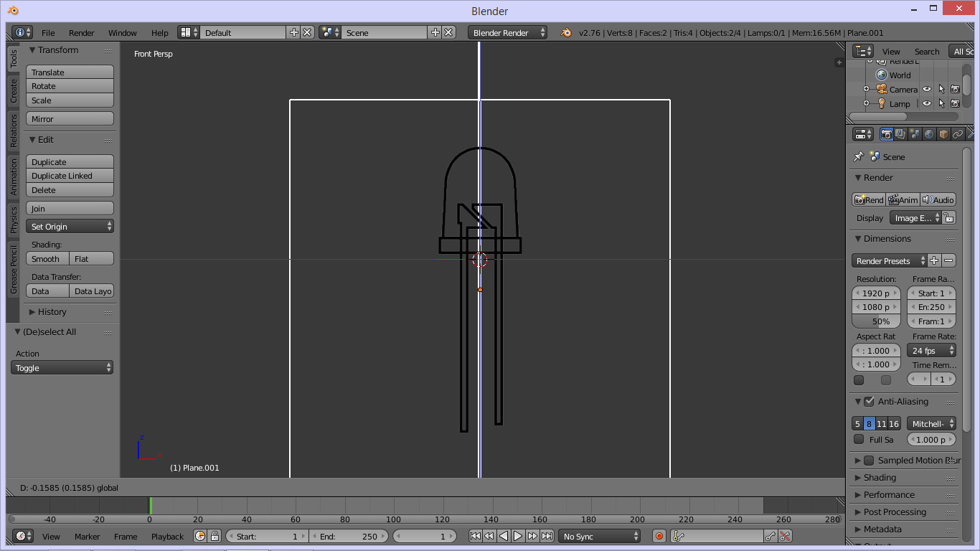Click the keyframe insert key icon in timeline
The height and width of the screenshot is (551, 980).
[771, 536]
